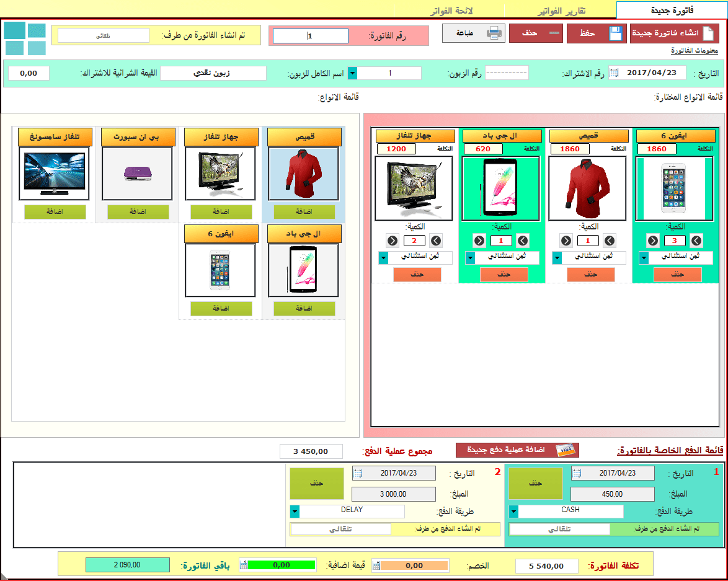Click the tiled squares logo in the corner

[25, 38]
